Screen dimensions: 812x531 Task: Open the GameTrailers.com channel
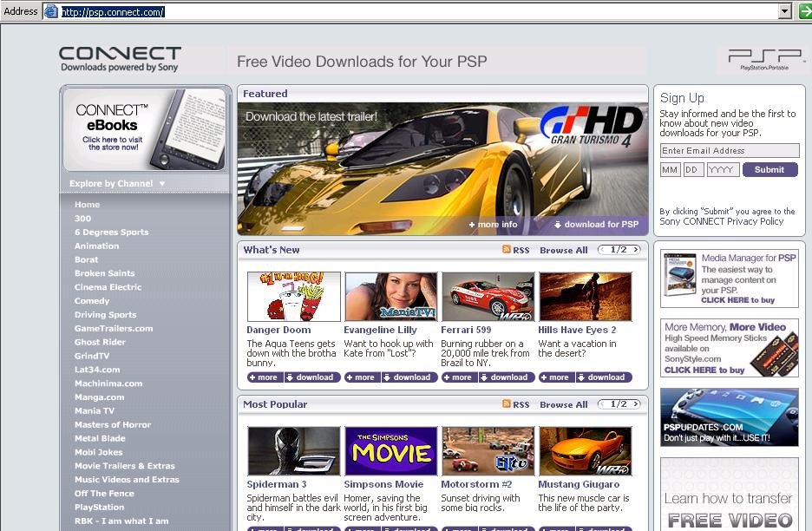point(114,329)
